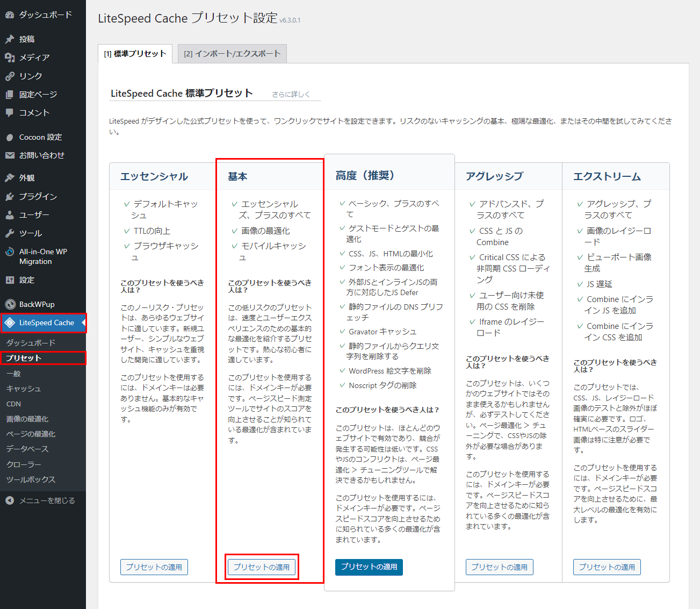Click the さらに詳しく learn more link
The image size is (700, 609).
point(291,94)
